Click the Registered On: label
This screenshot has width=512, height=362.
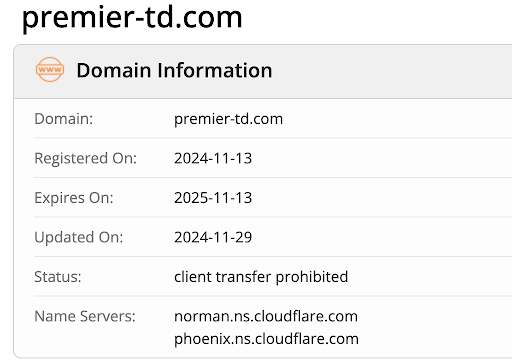click(86, 158)
